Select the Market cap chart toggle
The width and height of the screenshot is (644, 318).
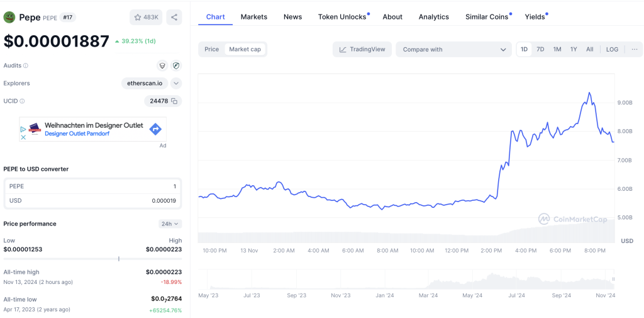(x=245, y=49)
